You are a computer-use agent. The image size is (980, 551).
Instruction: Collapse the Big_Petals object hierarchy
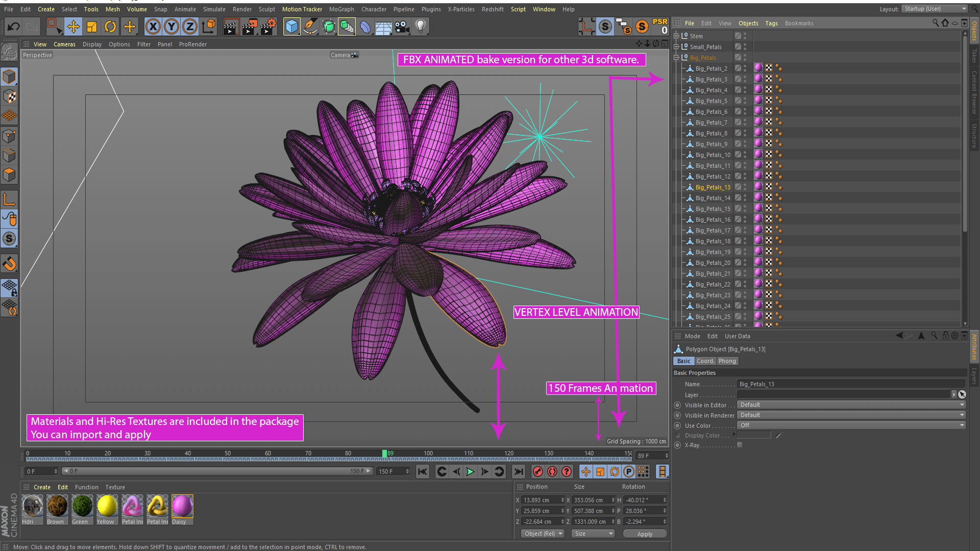pos(676,58)
